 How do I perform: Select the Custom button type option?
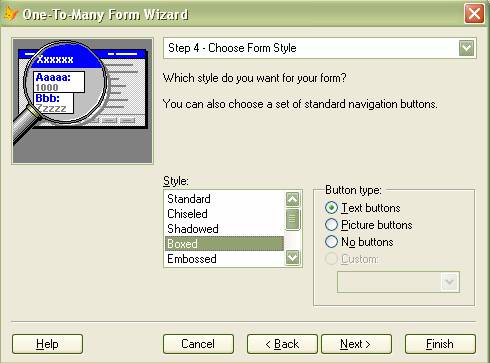[x=331, y=259]
